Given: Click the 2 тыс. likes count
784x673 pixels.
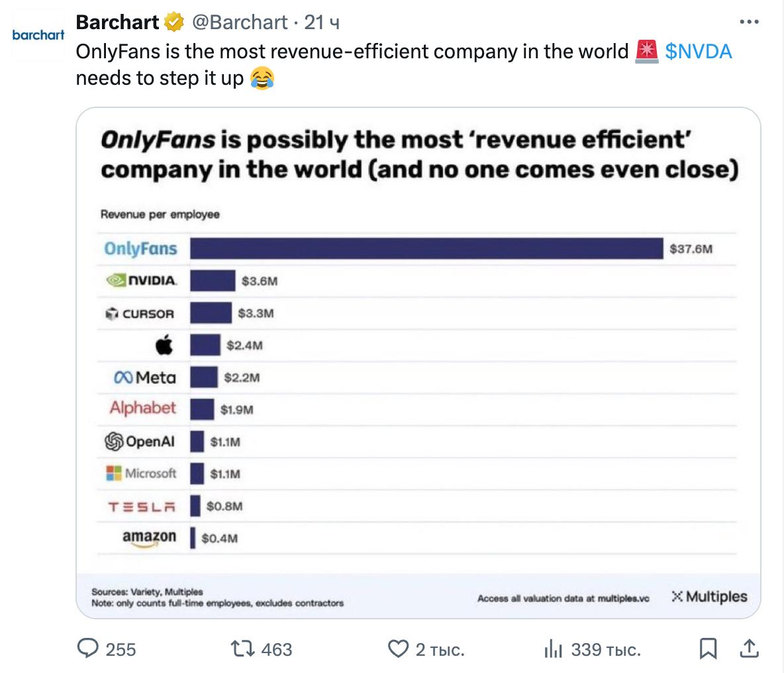Looking at the screenshot, I should coord(440,650).
